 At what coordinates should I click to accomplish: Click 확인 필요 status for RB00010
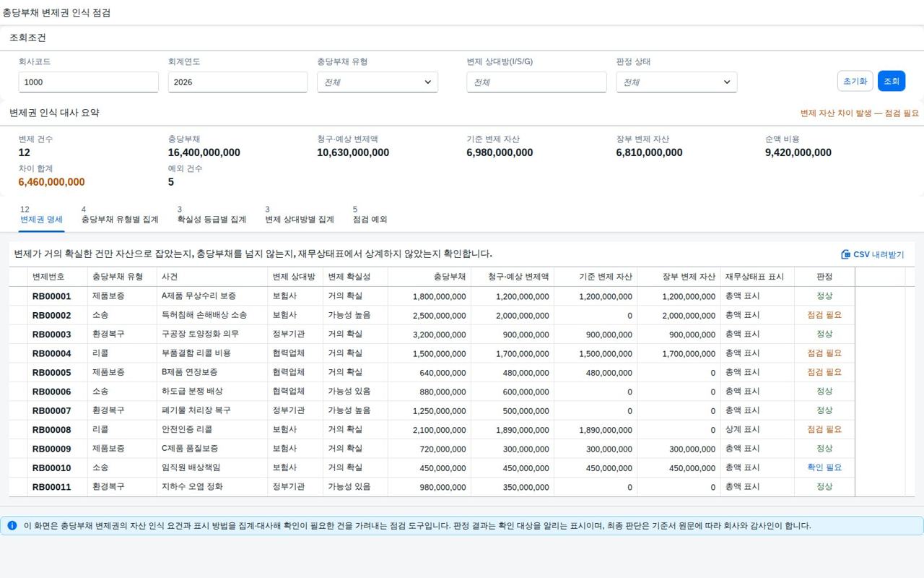824,467
